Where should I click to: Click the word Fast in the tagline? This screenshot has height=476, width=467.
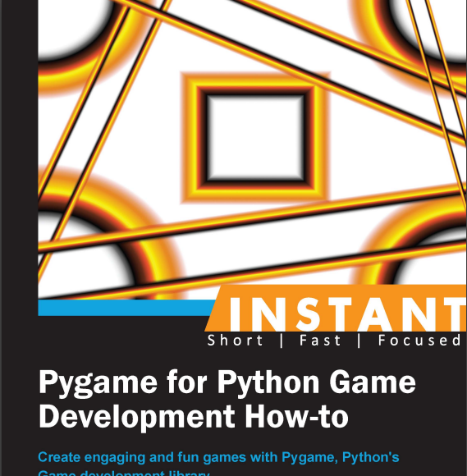tap(320, 341)
